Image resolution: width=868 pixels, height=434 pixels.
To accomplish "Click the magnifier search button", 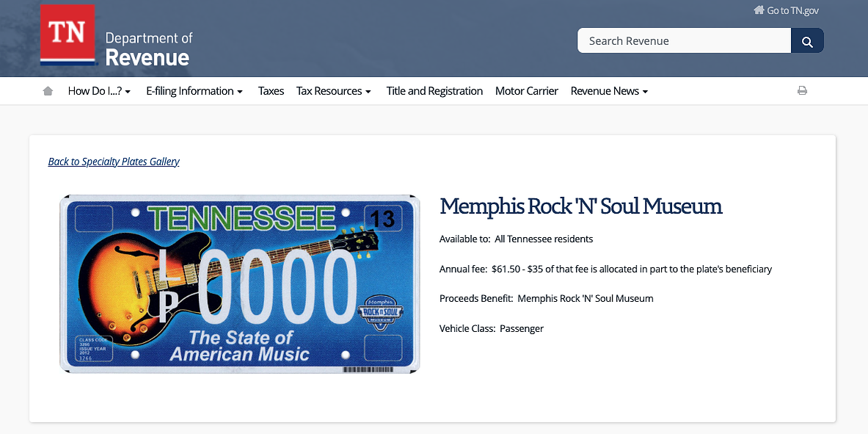I will tap(807, 41).
